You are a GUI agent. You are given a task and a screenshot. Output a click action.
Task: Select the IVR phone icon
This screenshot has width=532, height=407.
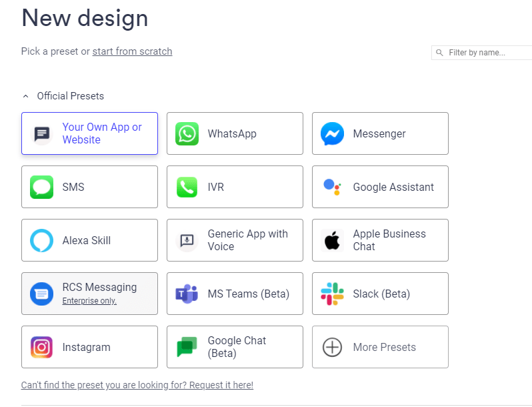(187, 187)
